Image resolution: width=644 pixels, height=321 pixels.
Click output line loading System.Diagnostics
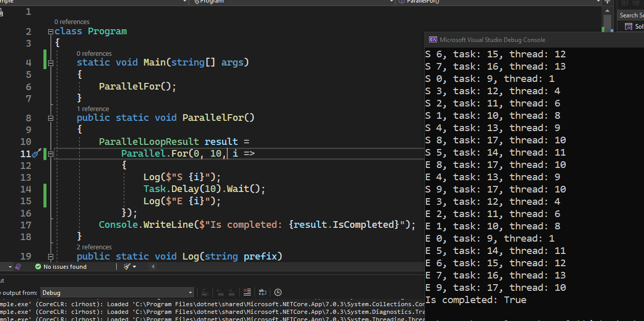pos(212,312)
